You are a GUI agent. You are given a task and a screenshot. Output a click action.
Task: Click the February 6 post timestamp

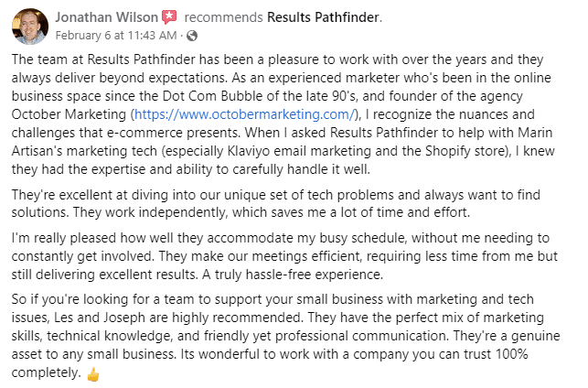click(x=113, y=35)
